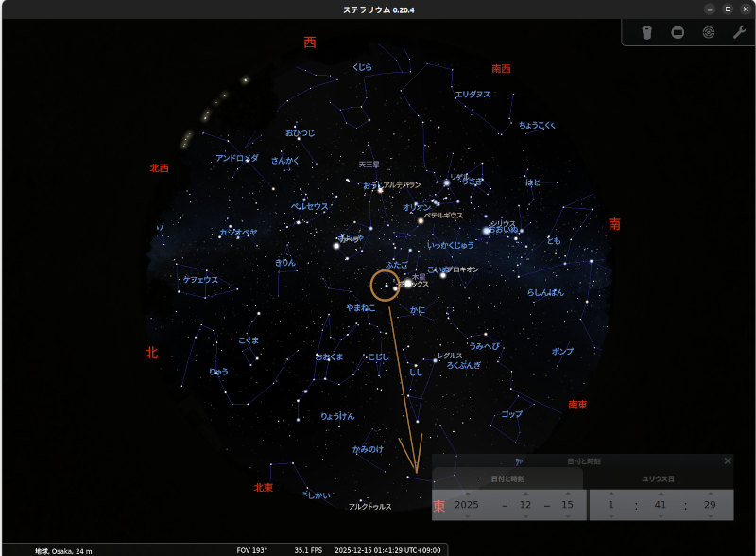756x556 pixels.
Task: Decrease the minutes using down arrow
Action: pos(661,517)
